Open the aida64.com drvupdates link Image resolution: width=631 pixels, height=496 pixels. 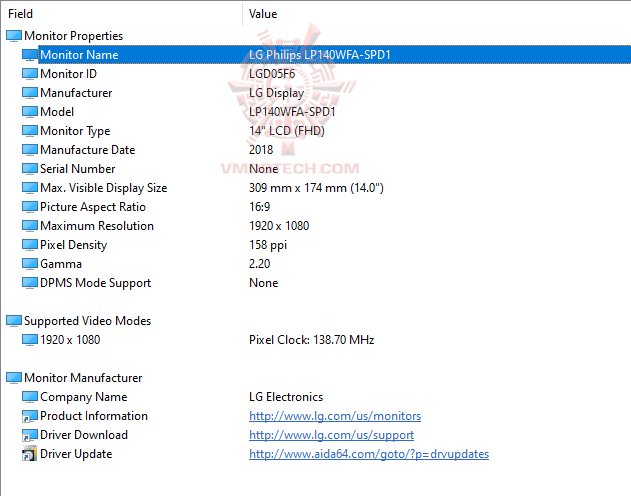369,454
